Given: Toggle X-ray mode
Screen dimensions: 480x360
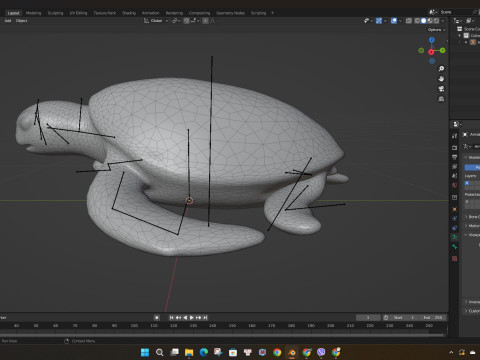Looking at the screenshot, I should click(x=409, y=21).
